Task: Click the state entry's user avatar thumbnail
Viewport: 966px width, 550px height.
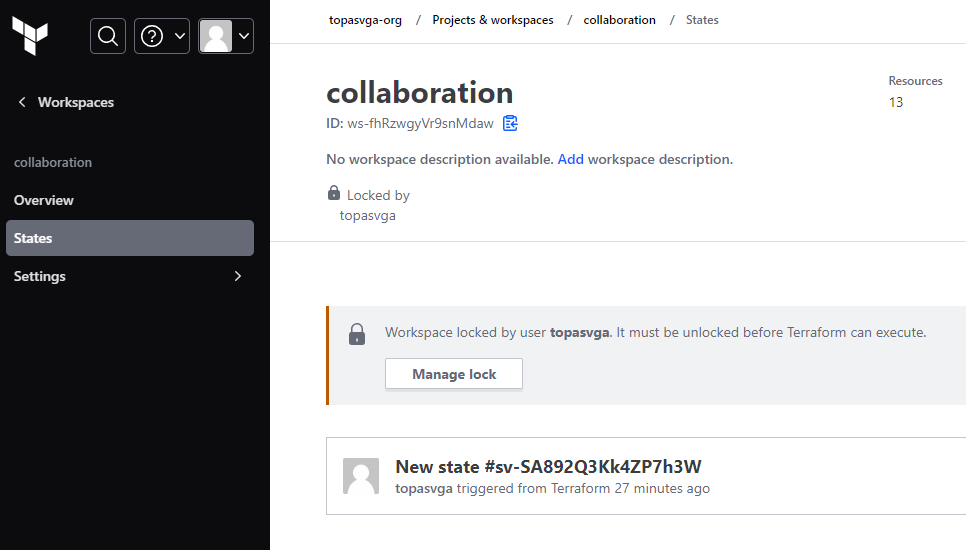Action: tap(361, 475)
